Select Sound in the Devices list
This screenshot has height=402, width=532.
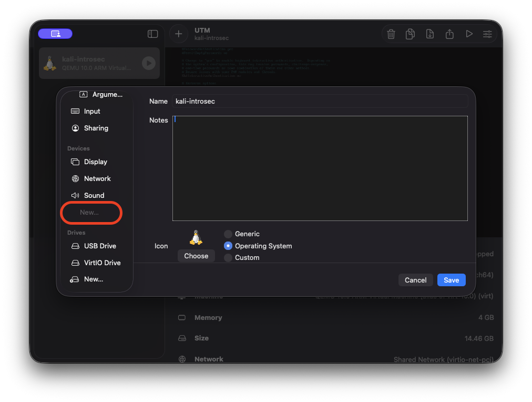[x=94, y=196]
